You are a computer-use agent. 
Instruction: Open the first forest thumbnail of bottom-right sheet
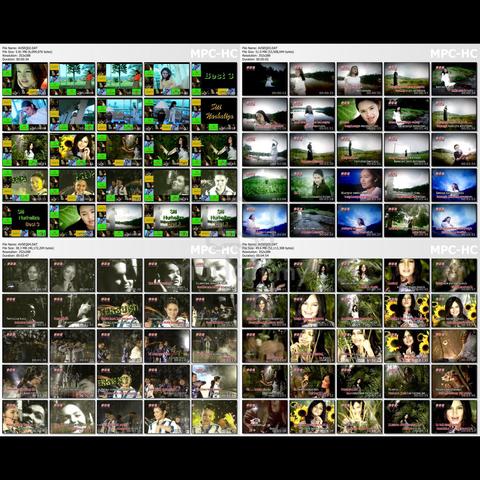(x=265, y=275)
